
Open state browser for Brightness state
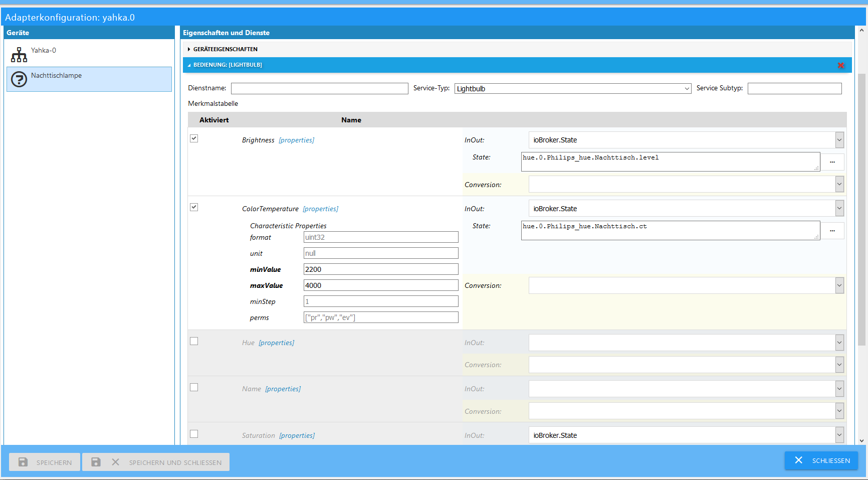coord(832,162)
